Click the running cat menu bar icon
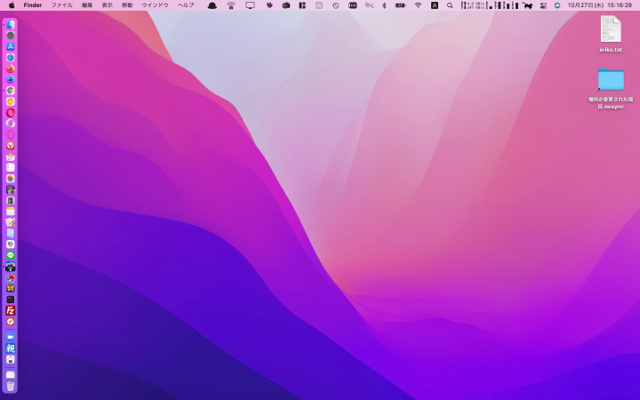This screenshot has width=640, height=400. tap(528, 5)
